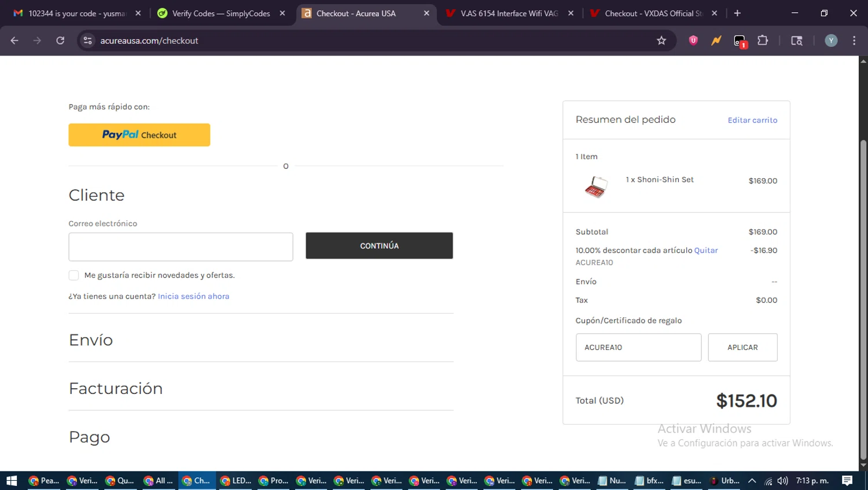
Task: Close the V.AS 6154 Interface tab
Action: click(x=571, y=13)
